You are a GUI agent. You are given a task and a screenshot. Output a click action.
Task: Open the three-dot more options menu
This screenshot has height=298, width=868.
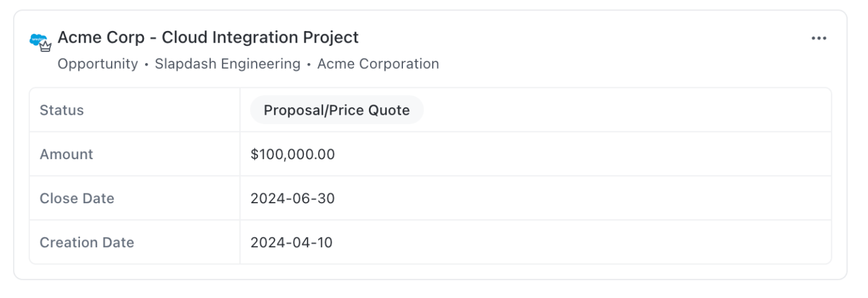pos(819,38)
